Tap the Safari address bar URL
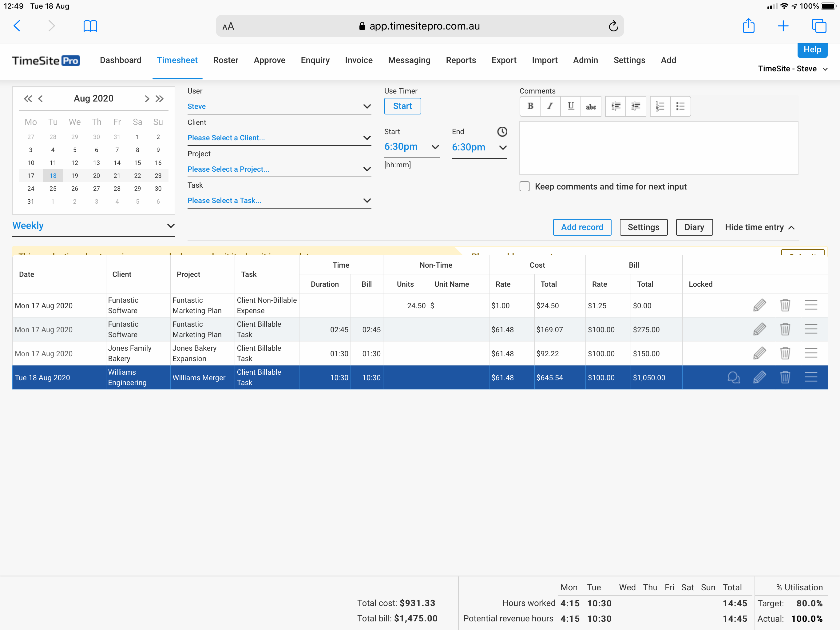Image resolution: width=840 pixels, height=630 pixels. pyautogui.click(x=424, y=26)
